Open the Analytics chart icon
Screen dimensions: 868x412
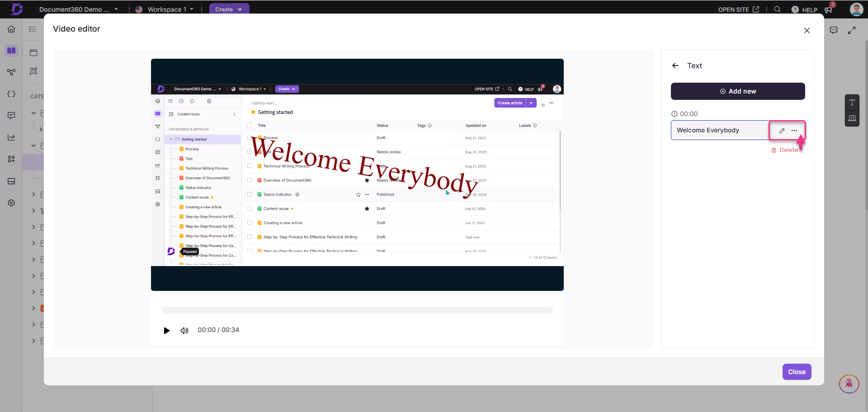click(11, 137)
